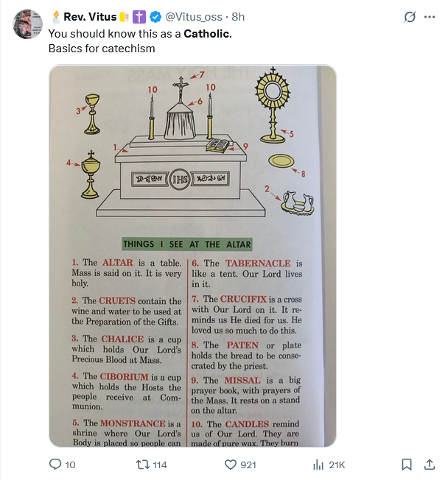Expand the three-dot more options menu
The height and width of the screenshot is (480, 448).
pos(430,16)
